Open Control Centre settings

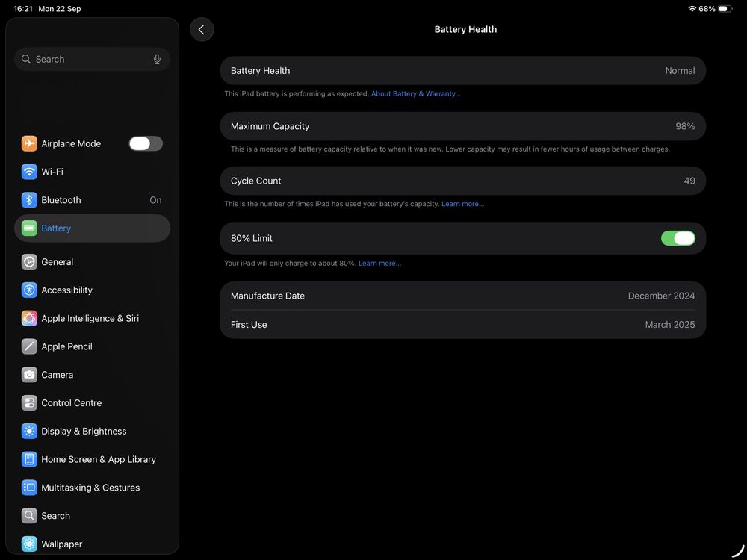click(x=92, y=403)
